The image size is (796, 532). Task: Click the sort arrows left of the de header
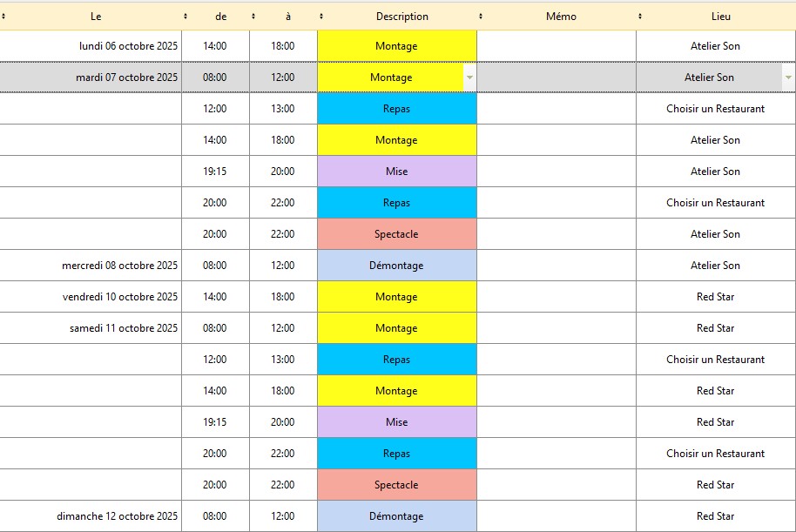coord(186,17)
